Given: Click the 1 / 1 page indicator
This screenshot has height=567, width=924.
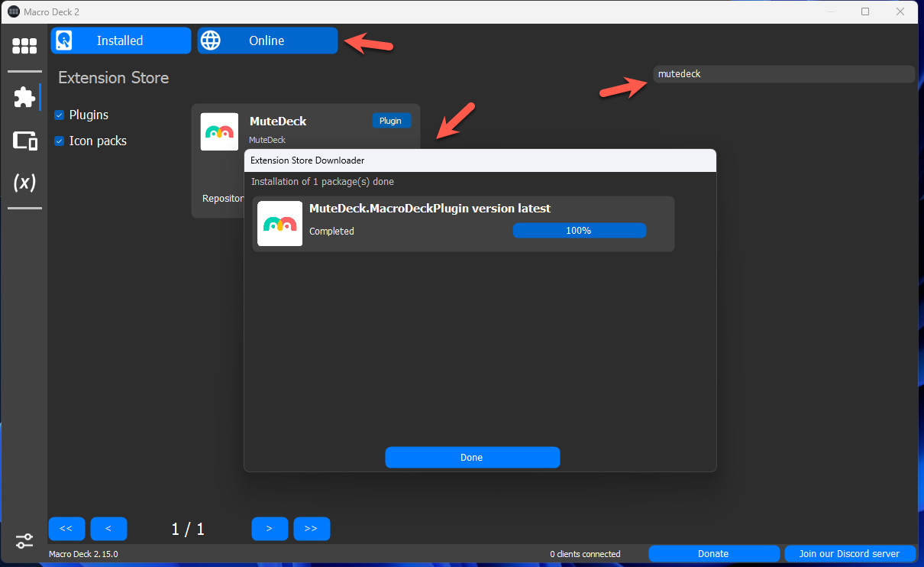Looking at the screenshot, I should click(188, 529).
